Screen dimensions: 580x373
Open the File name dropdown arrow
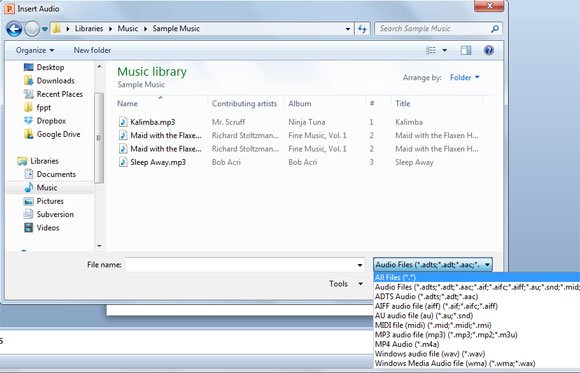[x=360, y=265]
